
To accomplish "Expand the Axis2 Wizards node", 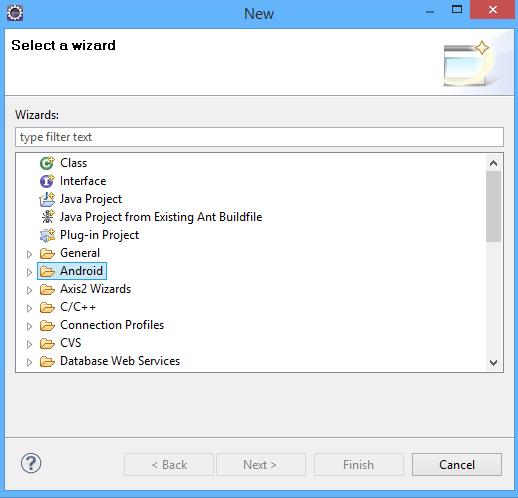I will pyautogui.click(x=29, y=290).
